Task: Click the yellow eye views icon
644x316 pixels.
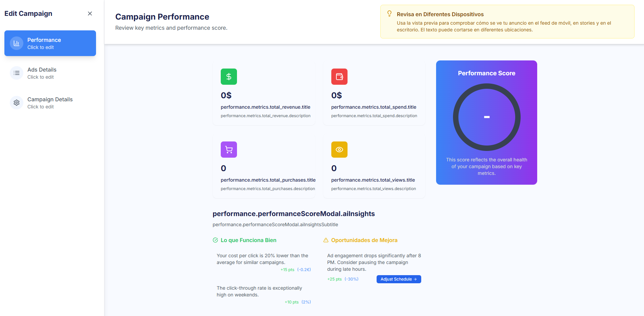Action: (x=339, y=150)
